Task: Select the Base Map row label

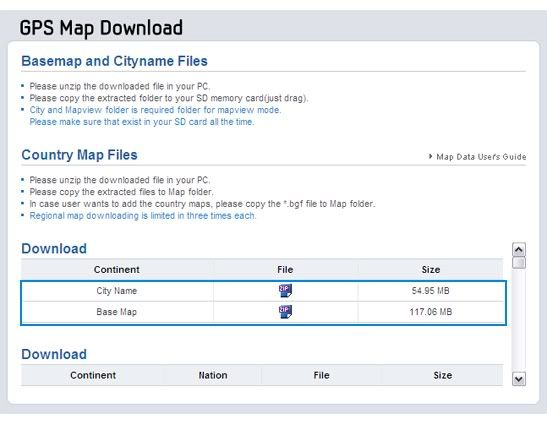Action: [x=117, y=312]
